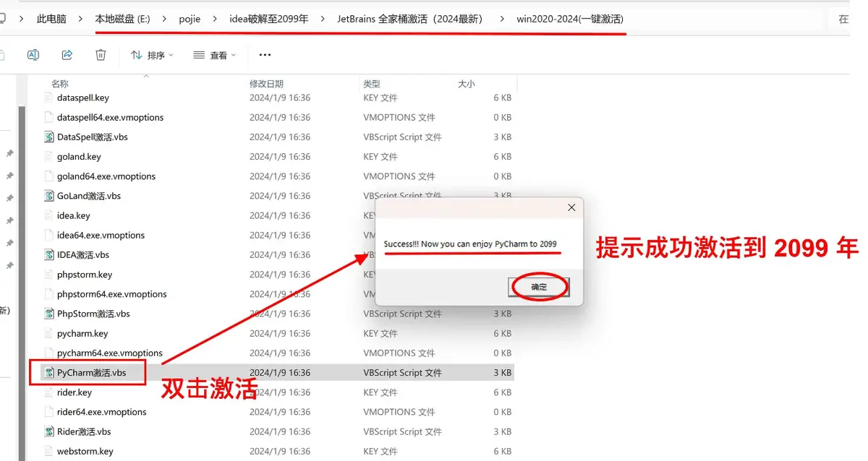Sort by the 类型 column header
The image size is (868, 461).
pos(372,84)
